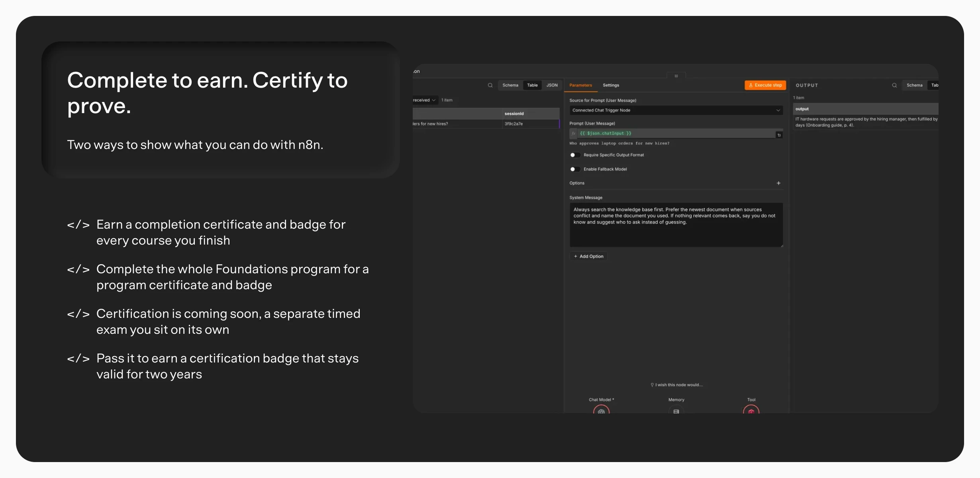
Task: Click the Add Option button
Action: pyautogui.click(x=588, y=257)
